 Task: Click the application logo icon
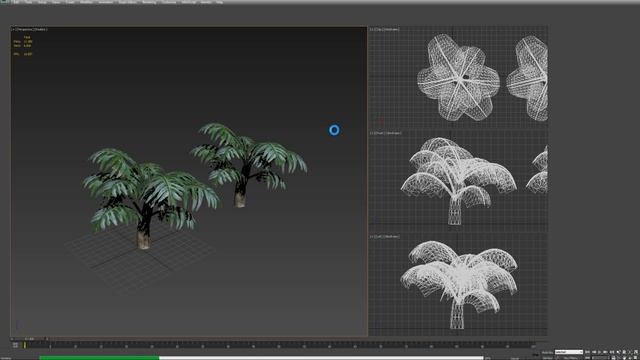[x=4, y=2]
